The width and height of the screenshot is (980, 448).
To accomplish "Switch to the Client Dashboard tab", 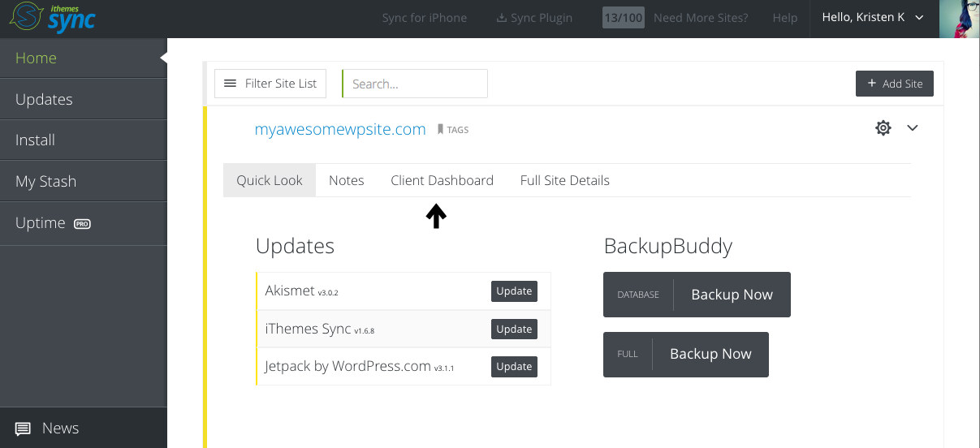I will tap(442, 180).
